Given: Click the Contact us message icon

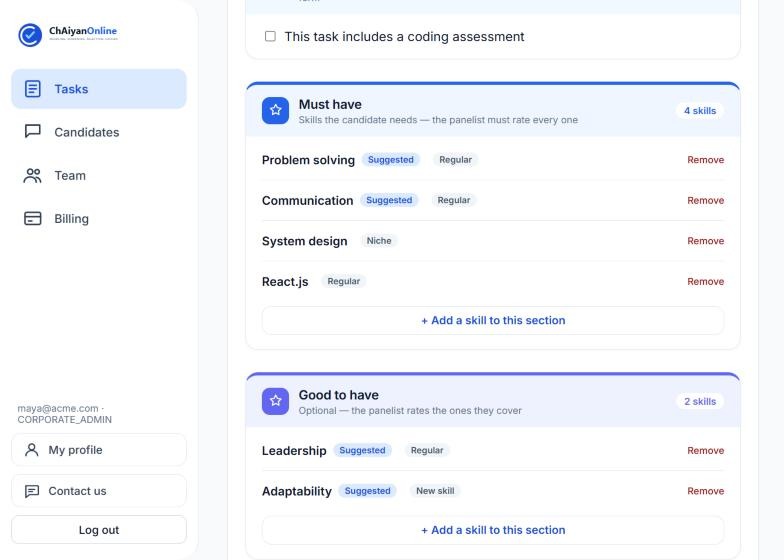Looking at the screenshot, I should pos(32,491).
